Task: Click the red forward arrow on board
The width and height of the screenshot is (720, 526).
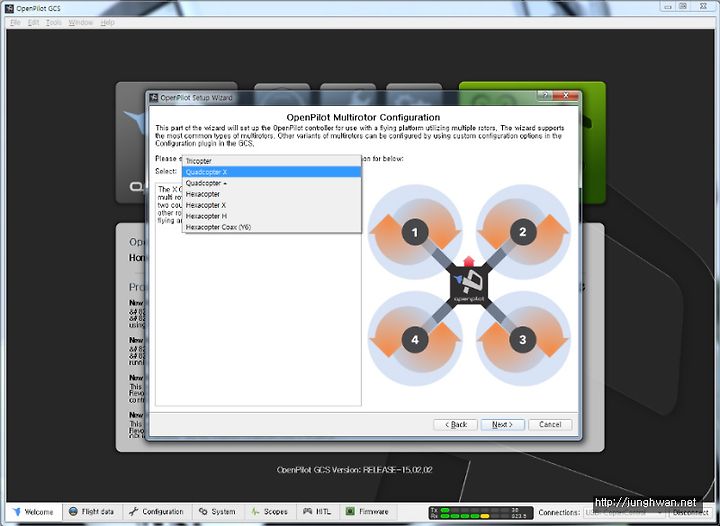Action: click(x=469, y=262)
